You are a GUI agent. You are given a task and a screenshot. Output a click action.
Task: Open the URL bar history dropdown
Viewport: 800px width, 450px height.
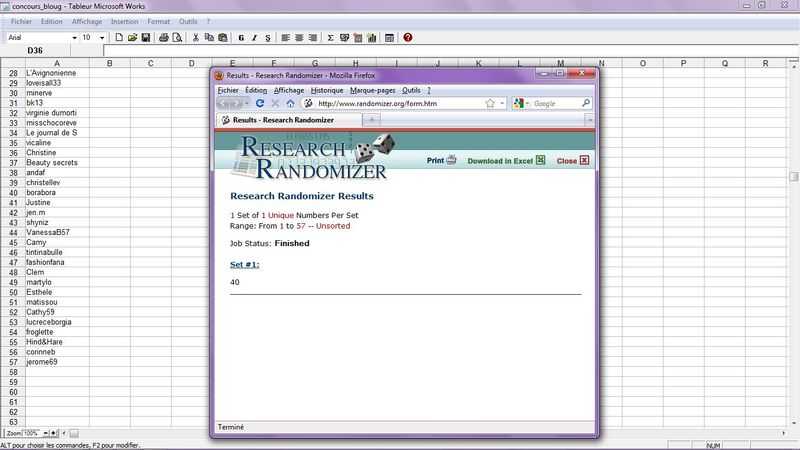click(502, 103)
